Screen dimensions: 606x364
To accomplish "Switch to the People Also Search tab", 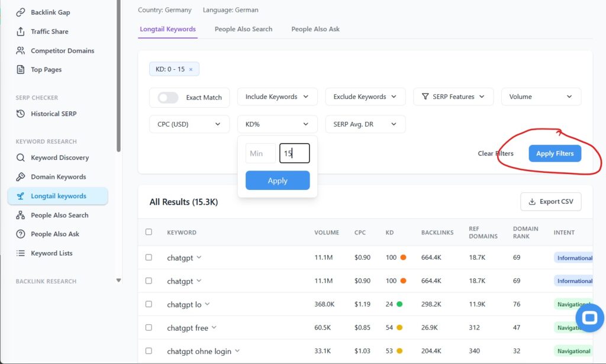I will click(243, 29).
